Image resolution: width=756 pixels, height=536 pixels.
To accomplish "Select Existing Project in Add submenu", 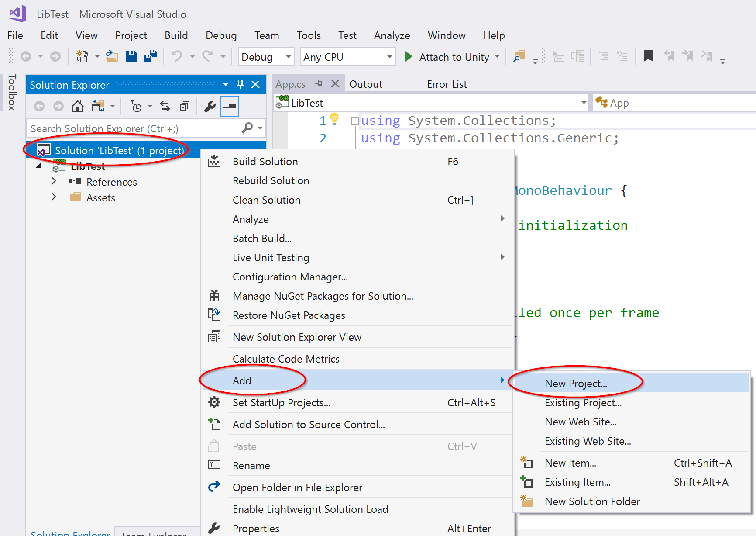I will 632,403.
